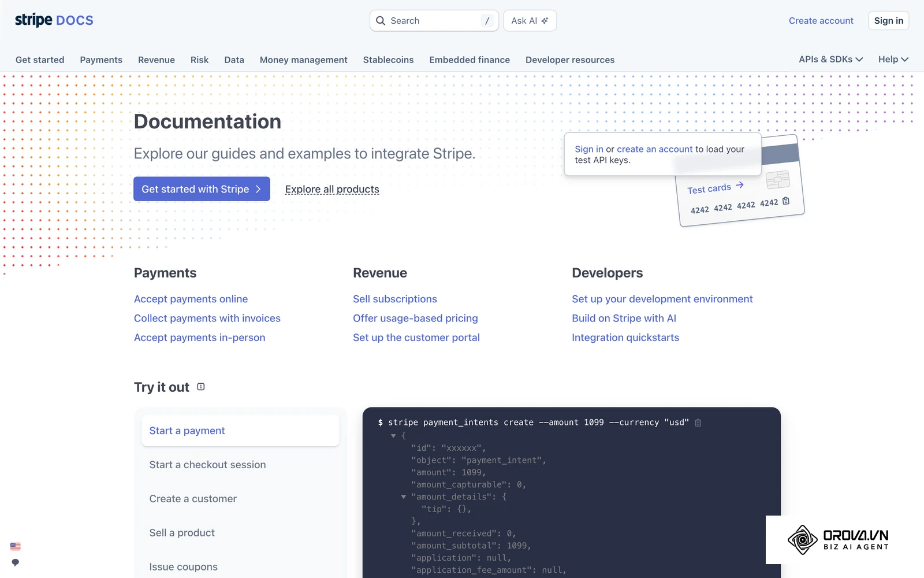The image size is (924, 578).
Task: Open the US flag language selector
Action: coord(16,546)
